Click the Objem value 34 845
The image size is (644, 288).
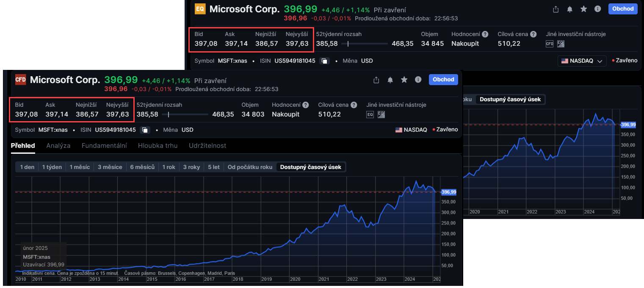point(432,44)
